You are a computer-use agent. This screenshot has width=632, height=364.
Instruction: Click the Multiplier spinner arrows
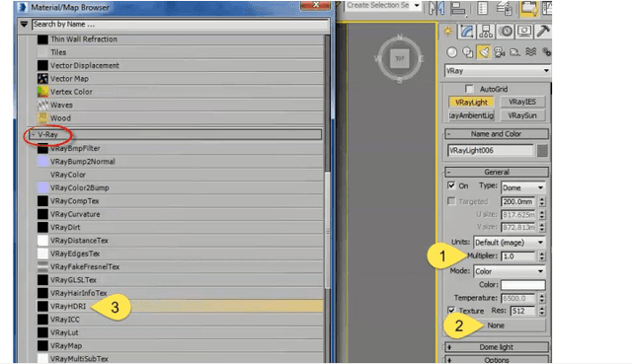click(x=542, y=256)
